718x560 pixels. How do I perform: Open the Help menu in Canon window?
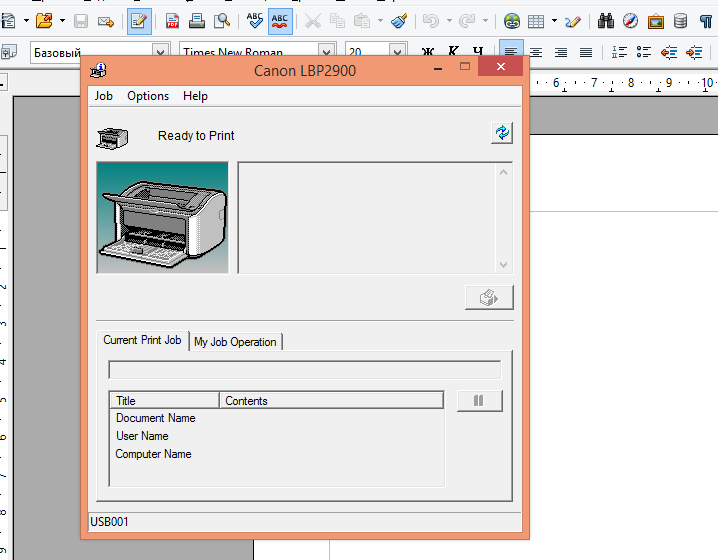click(195, 96)
